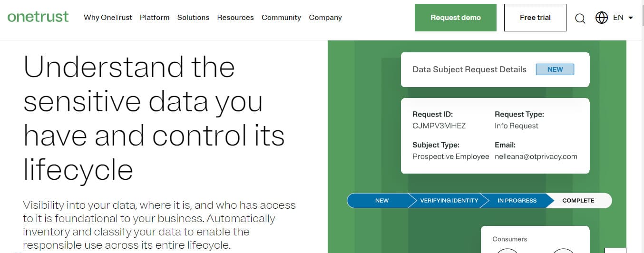
Task: Click the Free trial button
Action: point(535,18)
